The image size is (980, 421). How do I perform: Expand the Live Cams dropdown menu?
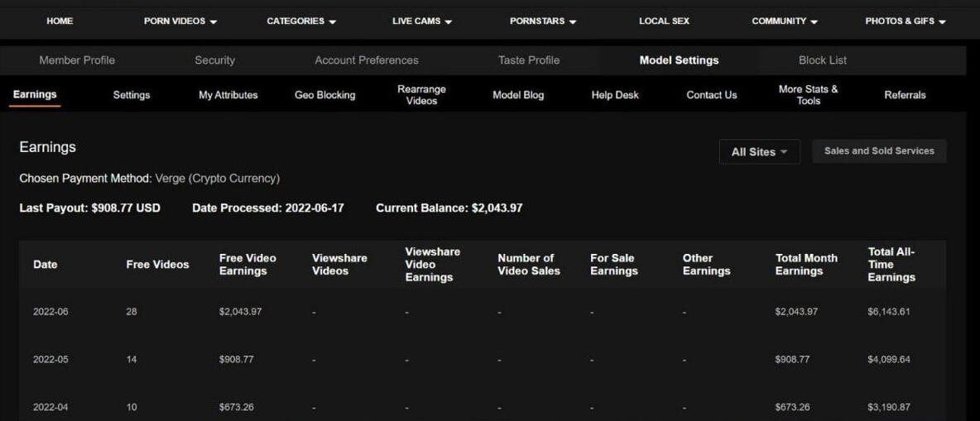pos(422,22)
